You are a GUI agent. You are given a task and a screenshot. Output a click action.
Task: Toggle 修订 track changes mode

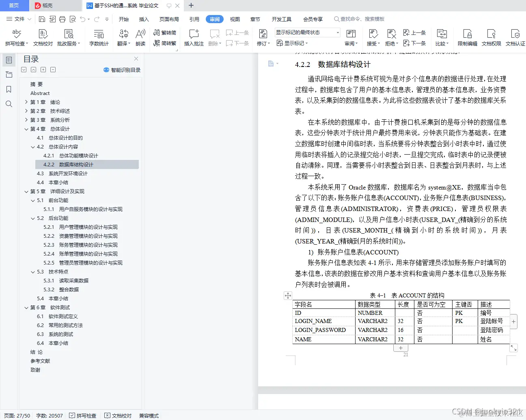(261, 38)
